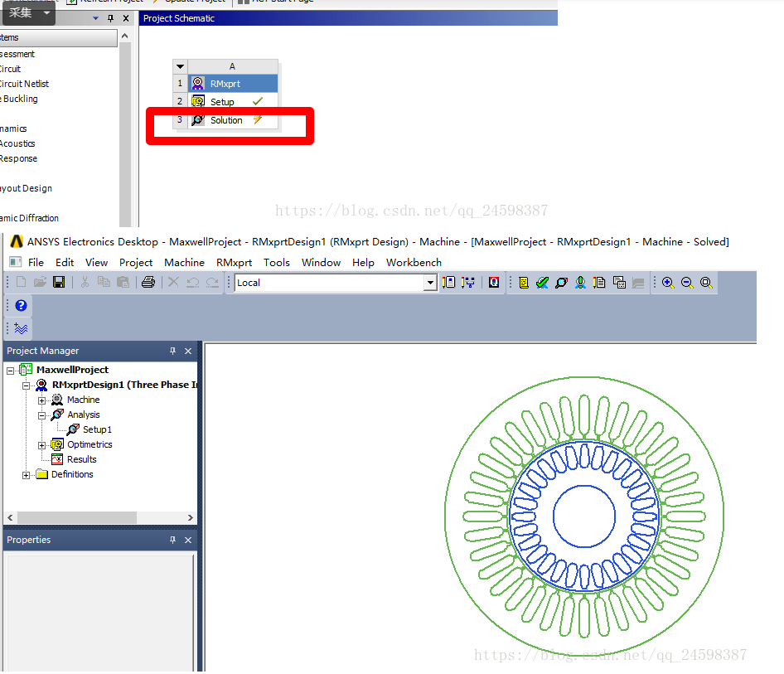Screen dimensions: 784x674
Task: Select the Save icon in the toolbar
Action: point(59,282)
